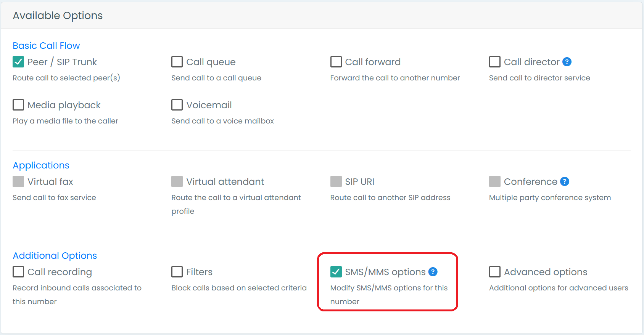
Task: Check the Call director option box
Action: point(495,62)
